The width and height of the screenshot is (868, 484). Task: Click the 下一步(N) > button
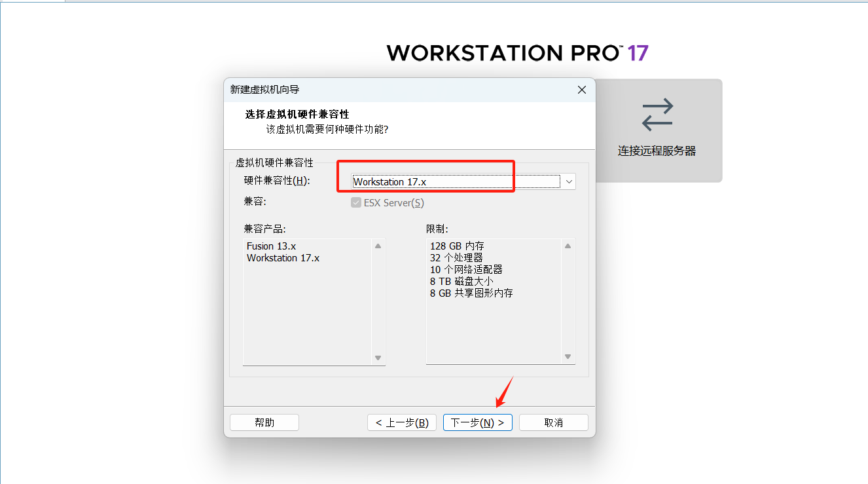click(478, 422)
